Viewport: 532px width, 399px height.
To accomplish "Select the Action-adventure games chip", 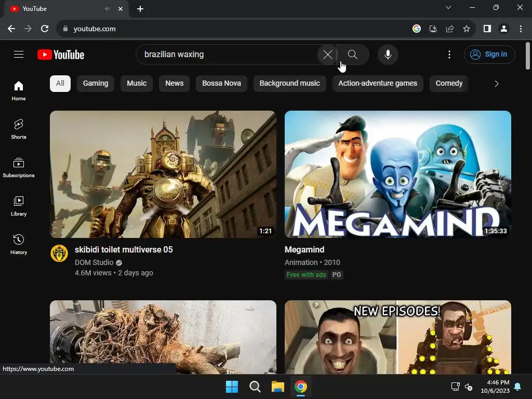I will point(378,84).
